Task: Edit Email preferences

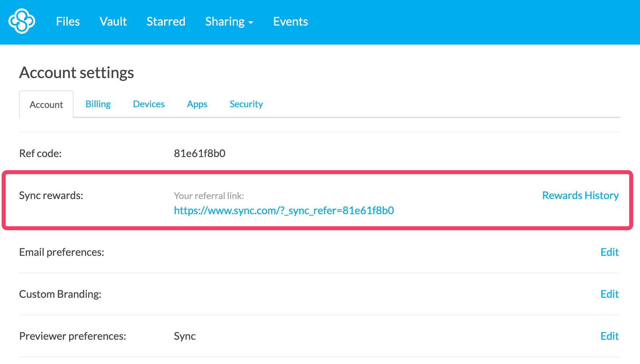Action: tap(609, 252)
